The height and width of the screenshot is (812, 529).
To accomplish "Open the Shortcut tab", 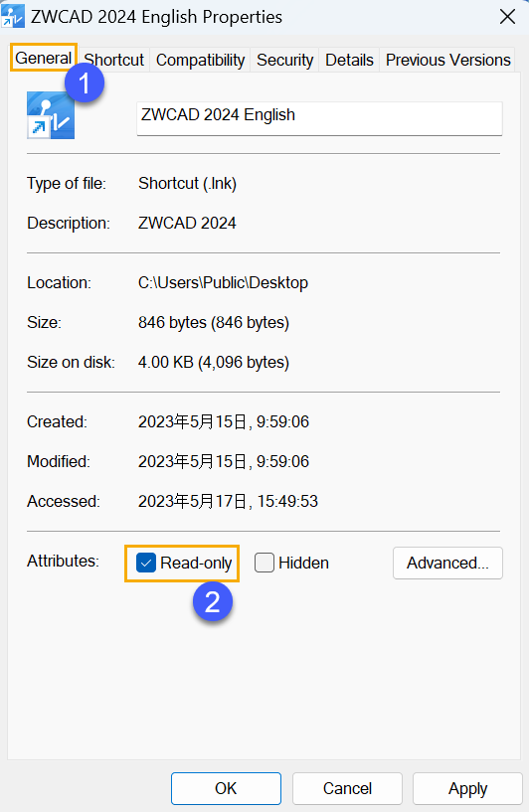I will coord(114,60).
